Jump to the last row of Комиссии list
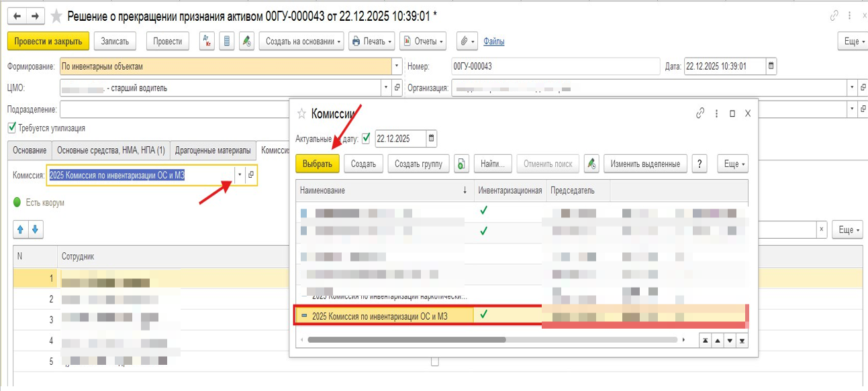This screenshot has height=391, width=868. (x=742, y=341)
